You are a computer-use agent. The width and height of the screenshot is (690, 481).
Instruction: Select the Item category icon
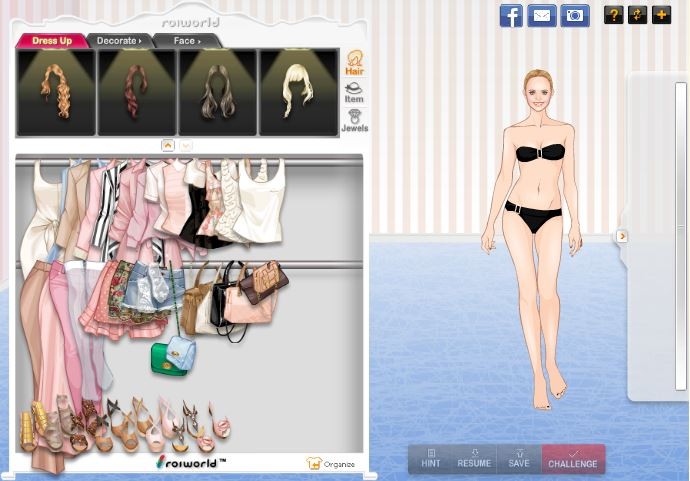354,92
